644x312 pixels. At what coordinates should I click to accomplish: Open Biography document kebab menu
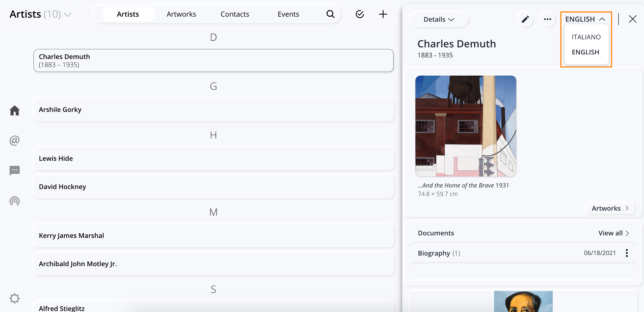point(627,253)
